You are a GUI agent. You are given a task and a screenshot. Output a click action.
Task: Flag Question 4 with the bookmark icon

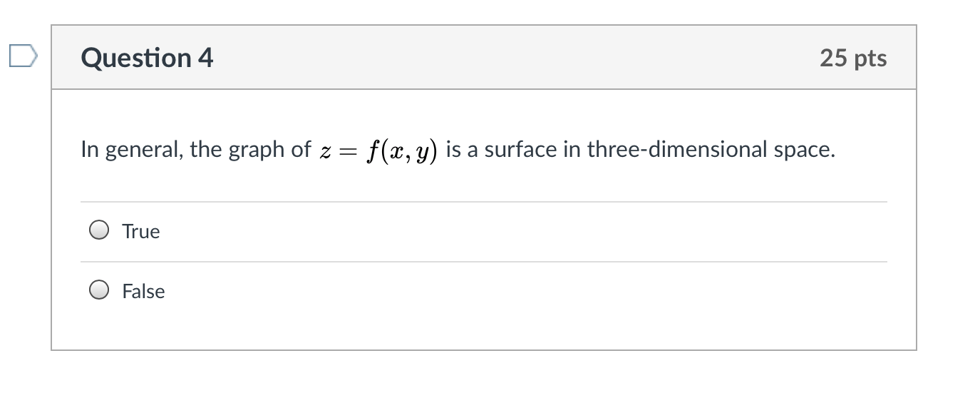point(21,56)
